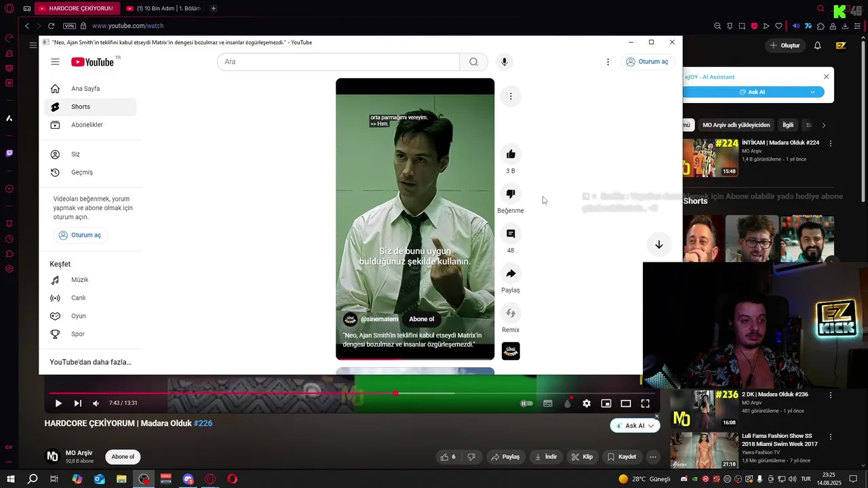This screenshot has width=868, height=488.
Task: Like the Short with thumbs-up
Action: click(x=511, y=154)
